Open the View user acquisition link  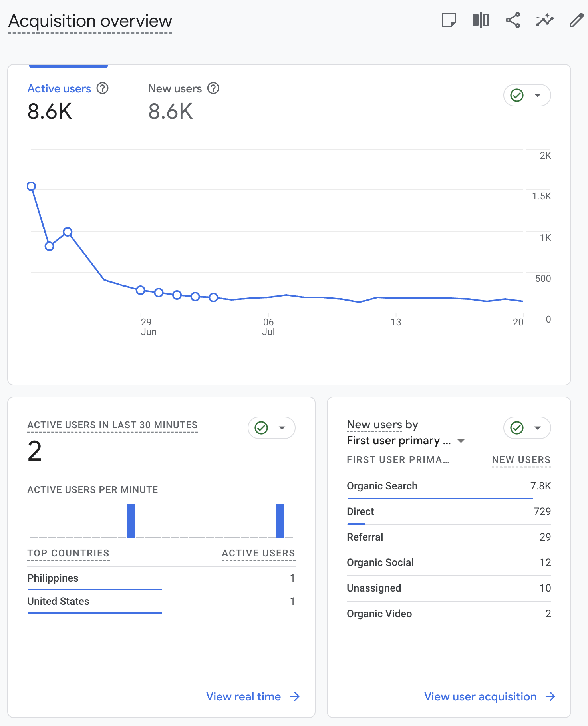pyautogui.click(x=480, y=696)
